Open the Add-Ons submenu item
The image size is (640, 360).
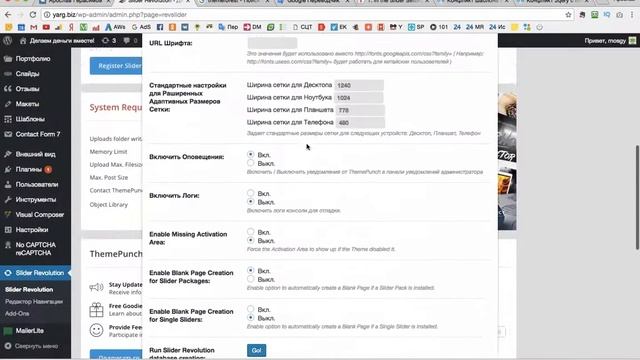(x=17, y=313)
